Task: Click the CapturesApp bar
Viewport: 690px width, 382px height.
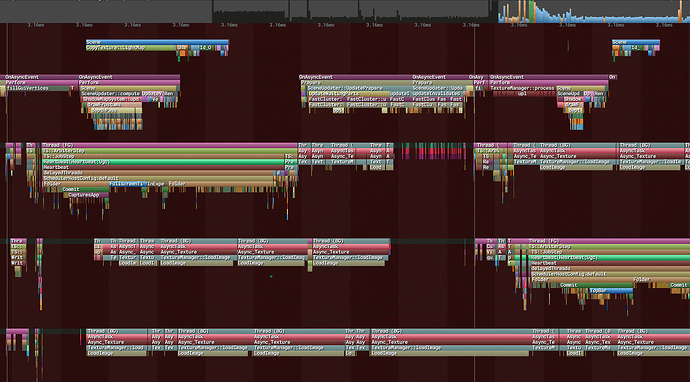Action: pos(88,195)
